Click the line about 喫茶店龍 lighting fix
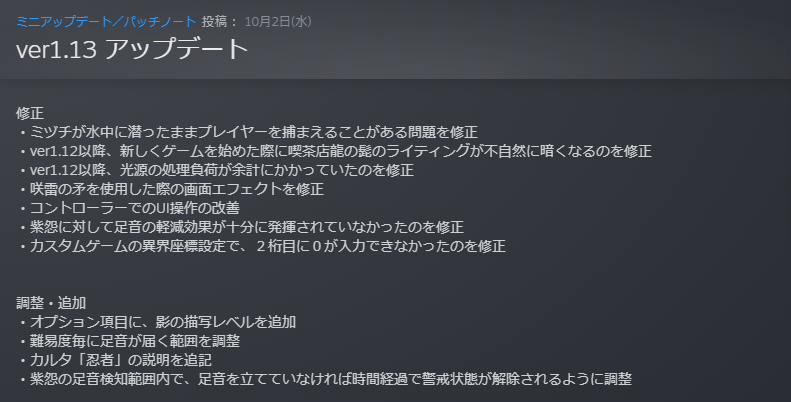This screenshot has height=402, width=791. pyautogui.click(x=335, y=151)
